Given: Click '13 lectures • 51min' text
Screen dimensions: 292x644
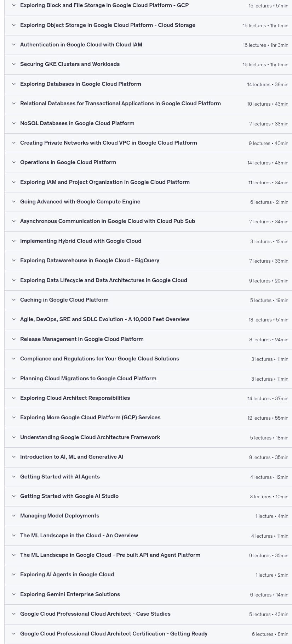Looking at the screenshot, I should (x=268, y=320).
